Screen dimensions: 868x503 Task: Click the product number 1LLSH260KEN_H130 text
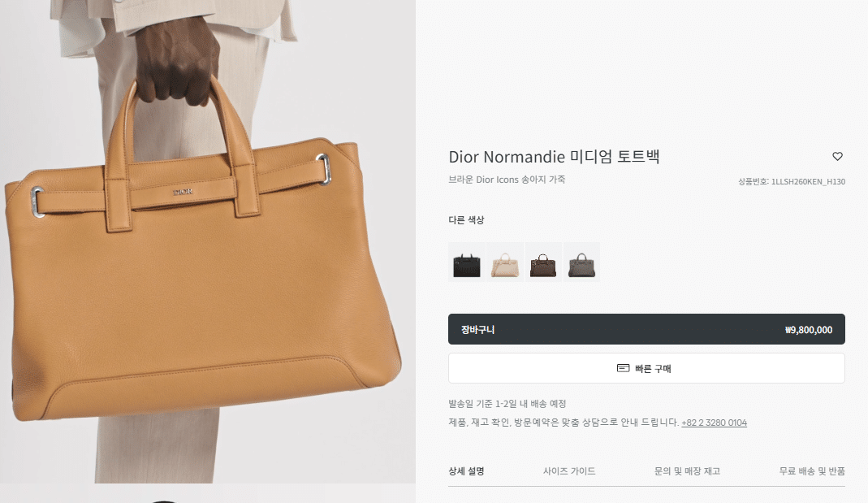[808, 182]
